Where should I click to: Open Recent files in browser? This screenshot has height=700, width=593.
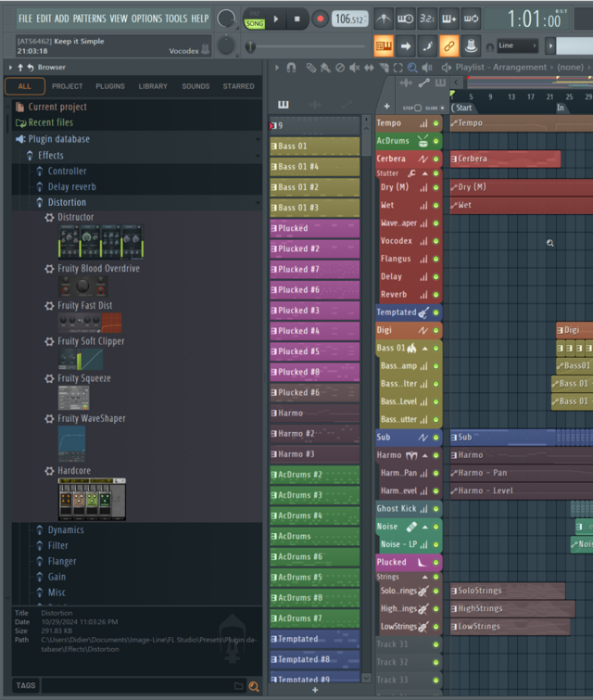point(50,122)
